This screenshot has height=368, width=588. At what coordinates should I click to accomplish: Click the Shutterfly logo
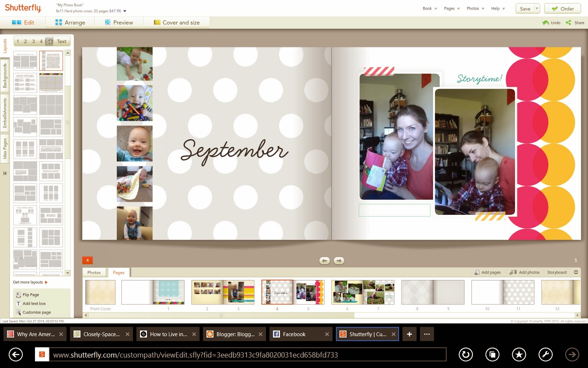tap(23, 8)
